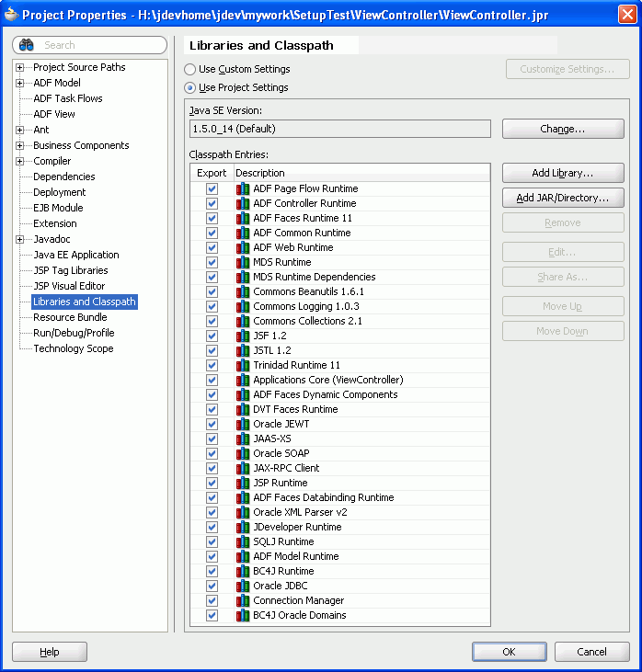
Task: Click the JAAS-XS library icon
Action: pyautogui.click(x=243, y=439)
